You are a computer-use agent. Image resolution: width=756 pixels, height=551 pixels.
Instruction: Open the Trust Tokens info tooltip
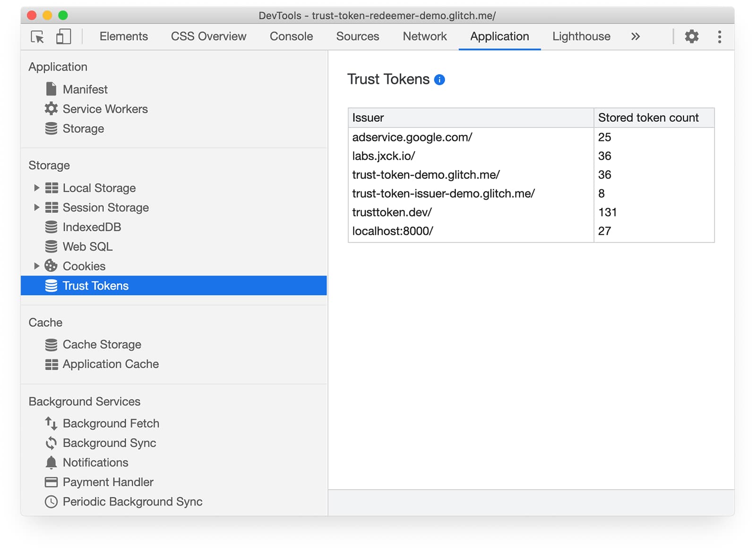[x=439, y=79]
